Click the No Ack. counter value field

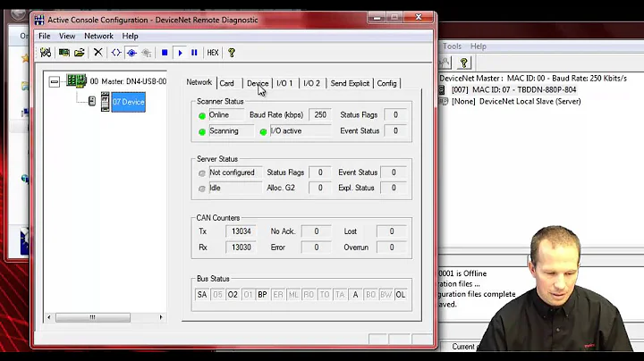pyautogui.click(x=316, y=231)
